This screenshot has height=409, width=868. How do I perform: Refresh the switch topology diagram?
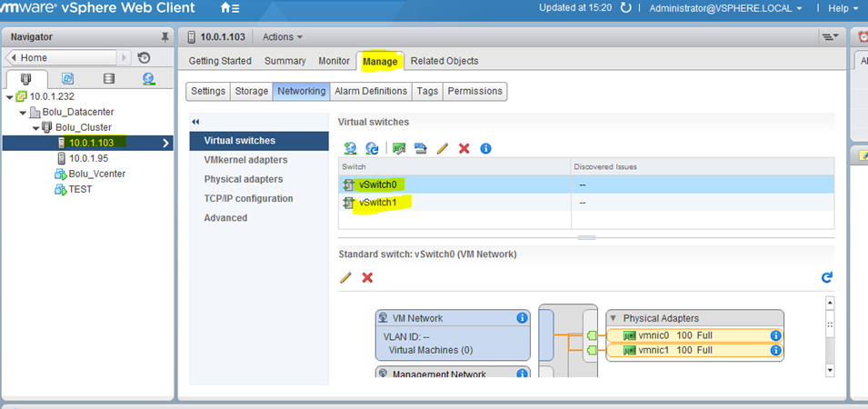[827, 277]
